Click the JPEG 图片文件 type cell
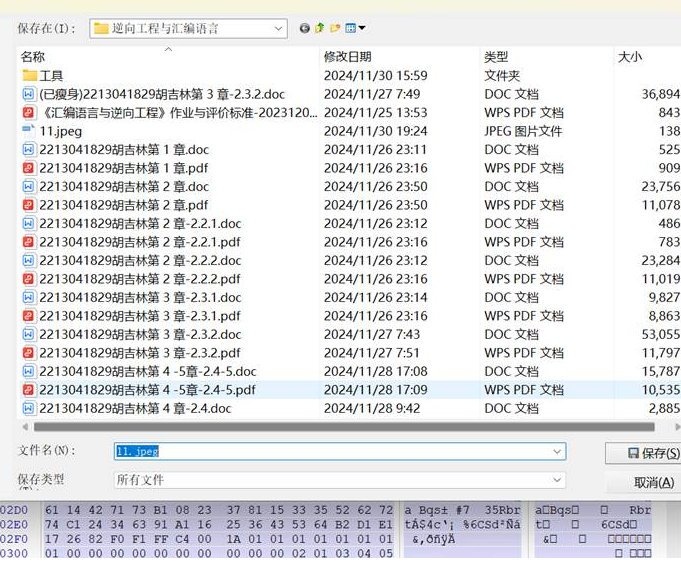Screen dimensions: 681x563 click(x=523, y=131)
